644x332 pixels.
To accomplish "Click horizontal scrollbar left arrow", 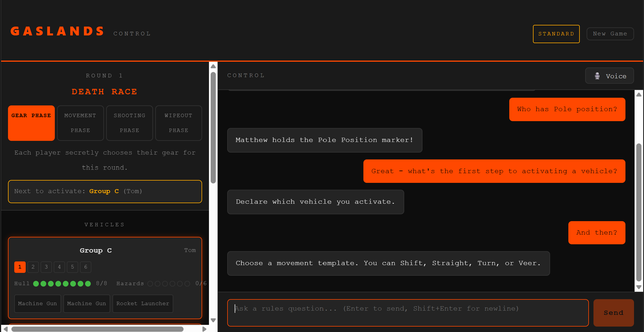I will (6, 329).
